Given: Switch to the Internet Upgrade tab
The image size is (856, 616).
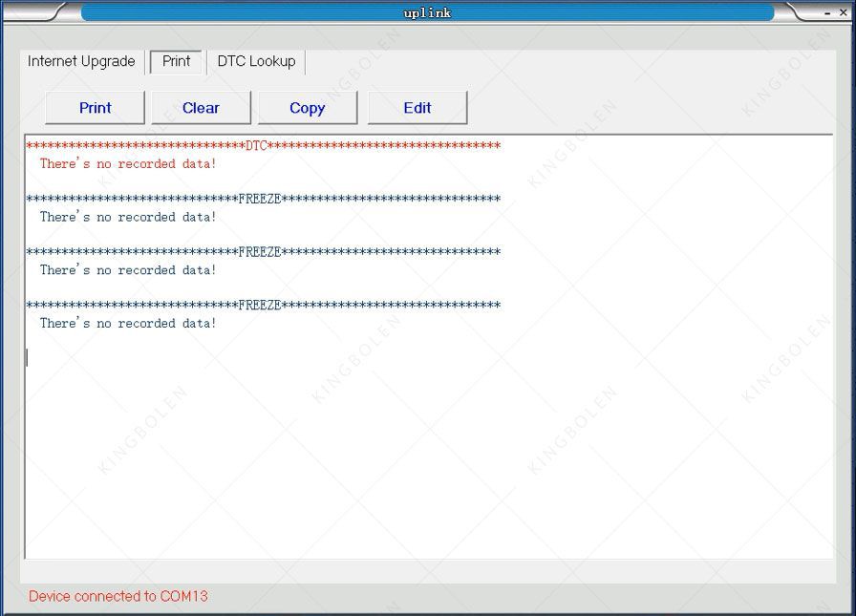Looking at the screenshot, I should 81,61.
